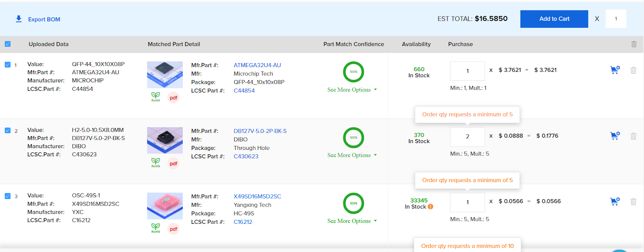Viewport: 644px width, 252px height.
Task: Uncheck row 3 X49SD16MSD2SC checkbox
Action: [x=8, y=196]
